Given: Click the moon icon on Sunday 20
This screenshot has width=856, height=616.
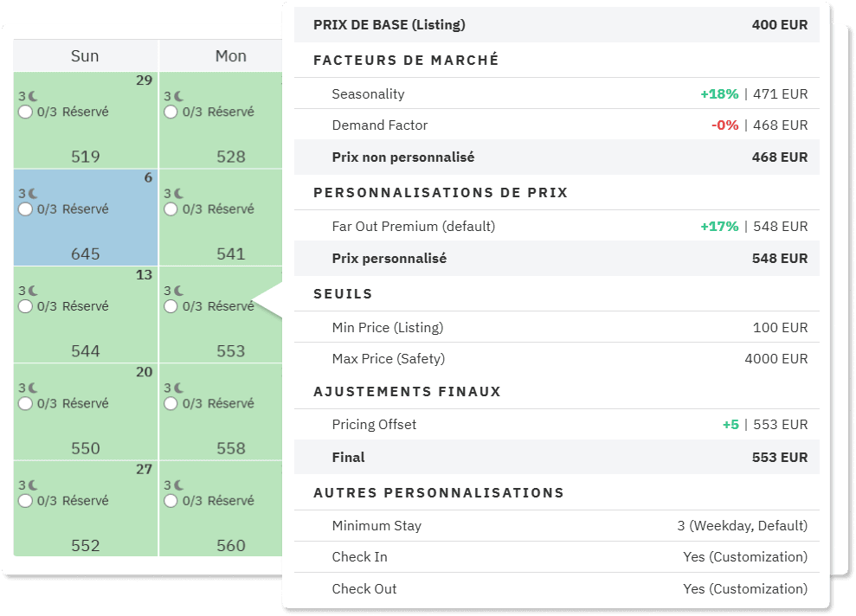Looking at the screenshot, I should point(33,388).
